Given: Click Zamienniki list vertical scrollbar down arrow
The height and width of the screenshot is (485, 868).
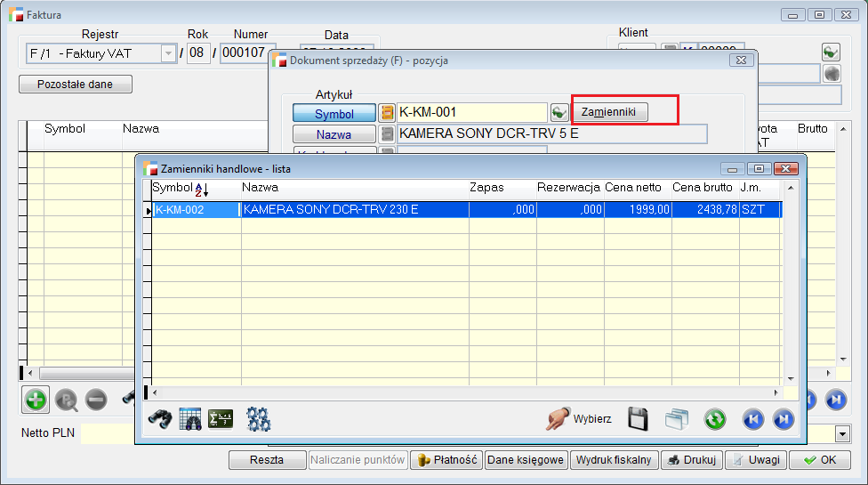Looking at the screenshot, I should coord(791,379).
